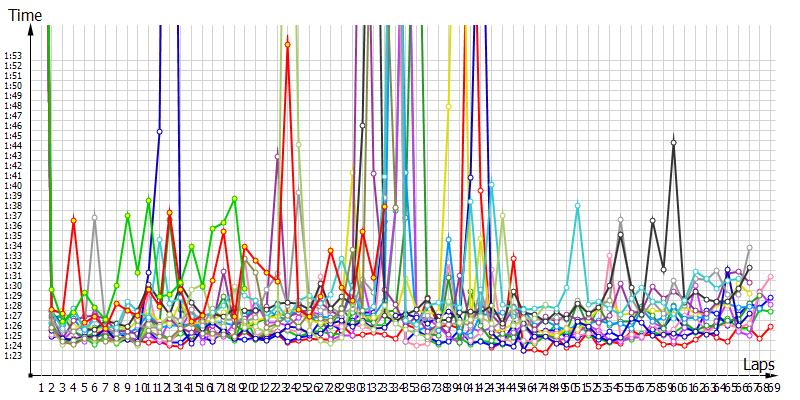The image size is (800, 400).
Task: Select the green 1:37 data point at lap 9
Action: coord(128,216)
